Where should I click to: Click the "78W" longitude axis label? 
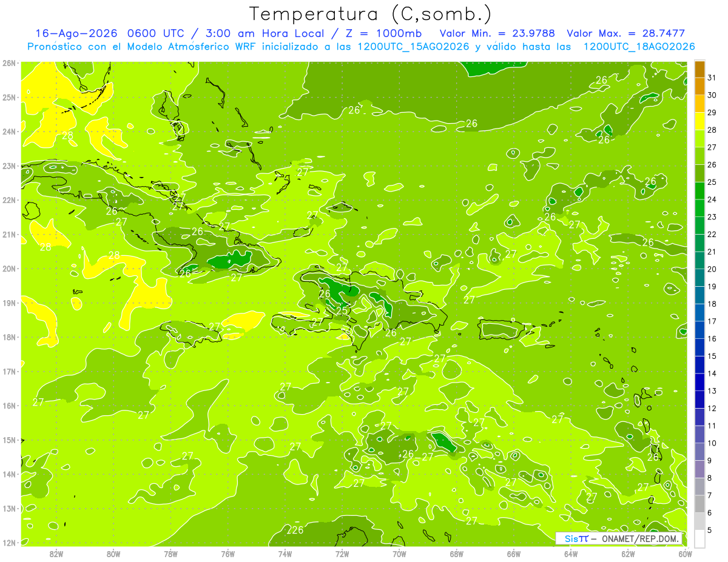[x=170, y=554]
